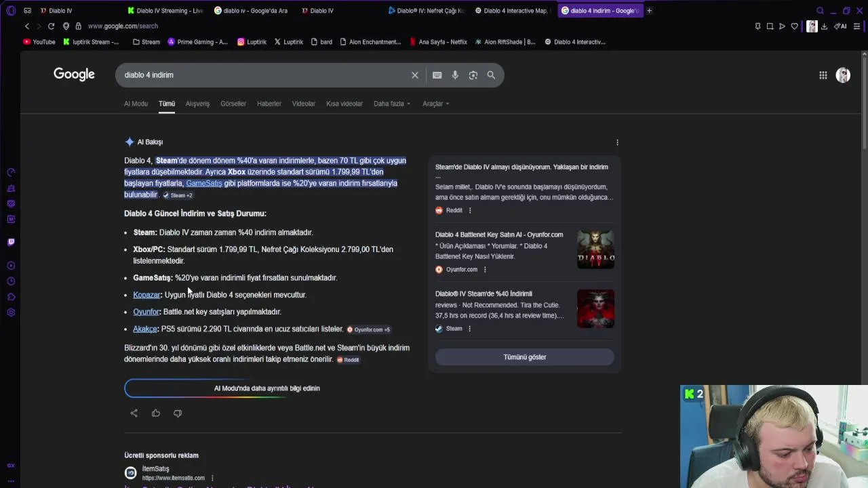Image resolution: width=868 pixels, height=488 pixels.
Task: Open the Stream bookmarks folder
Action: (x=146, y=42)
